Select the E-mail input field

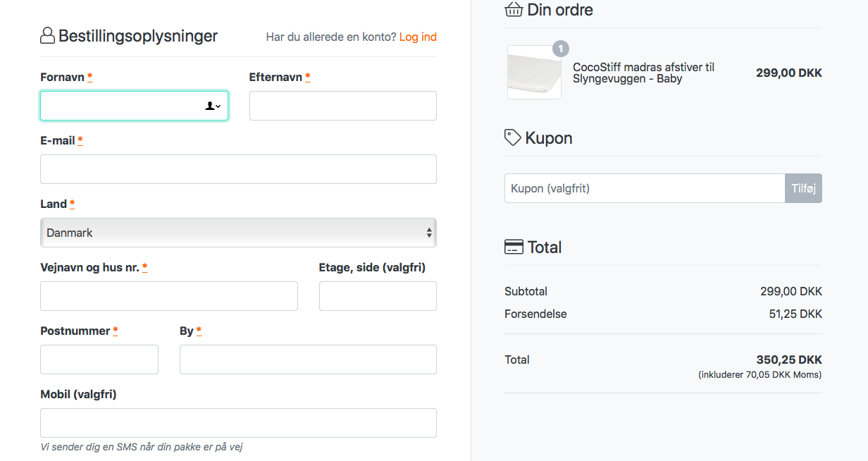238,169
